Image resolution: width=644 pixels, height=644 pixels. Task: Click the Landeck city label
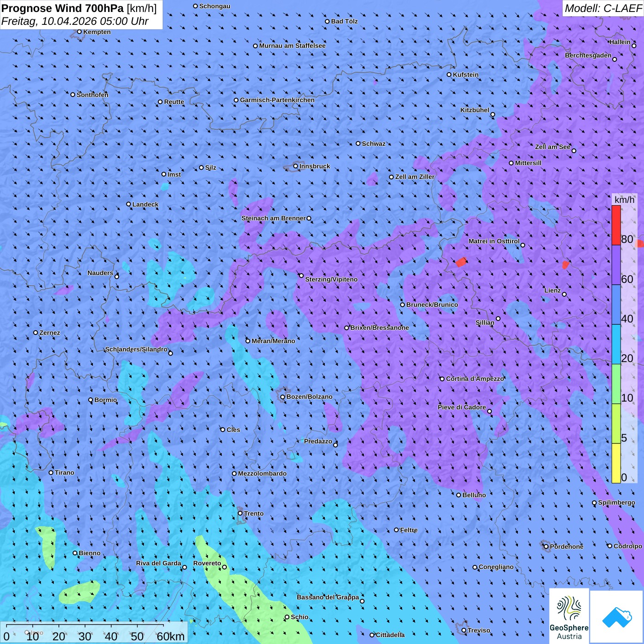[x=145, y=204]
